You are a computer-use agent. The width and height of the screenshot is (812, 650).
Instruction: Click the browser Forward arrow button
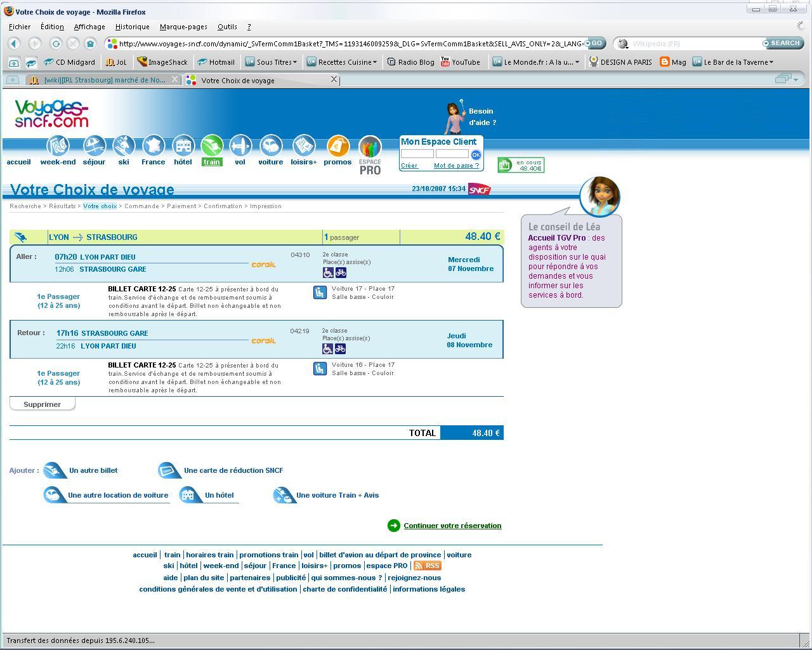click(35, 44)
